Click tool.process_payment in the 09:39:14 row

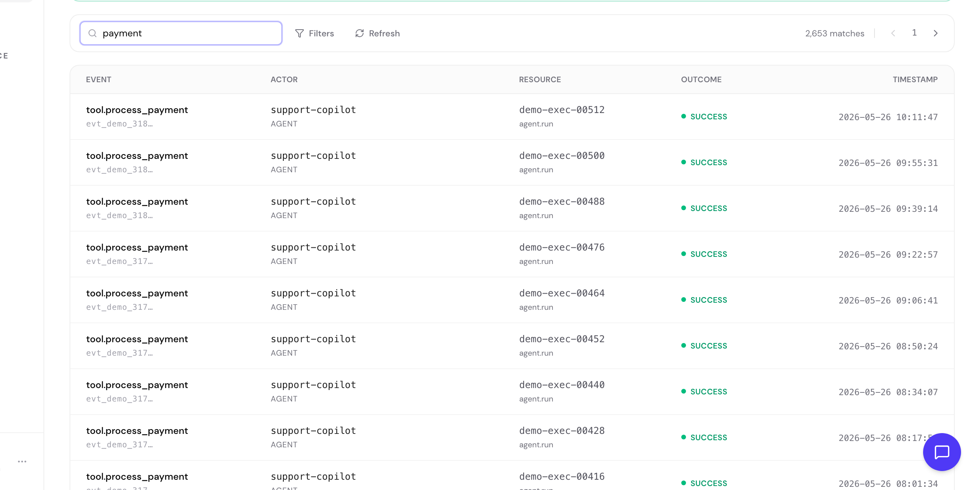(137, 202)
